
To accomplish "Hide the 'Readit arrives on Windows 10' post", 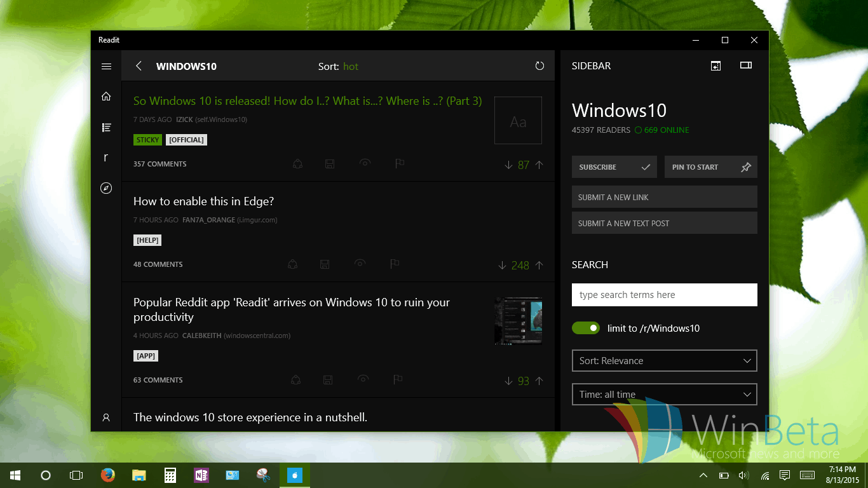I will [363, 379].
